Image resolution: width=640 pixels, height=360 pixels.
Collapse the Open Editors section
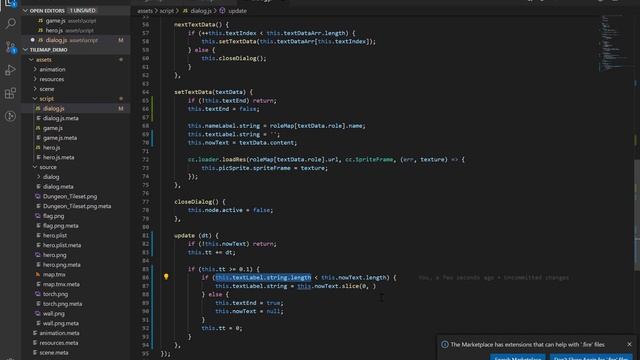point(26,11)
